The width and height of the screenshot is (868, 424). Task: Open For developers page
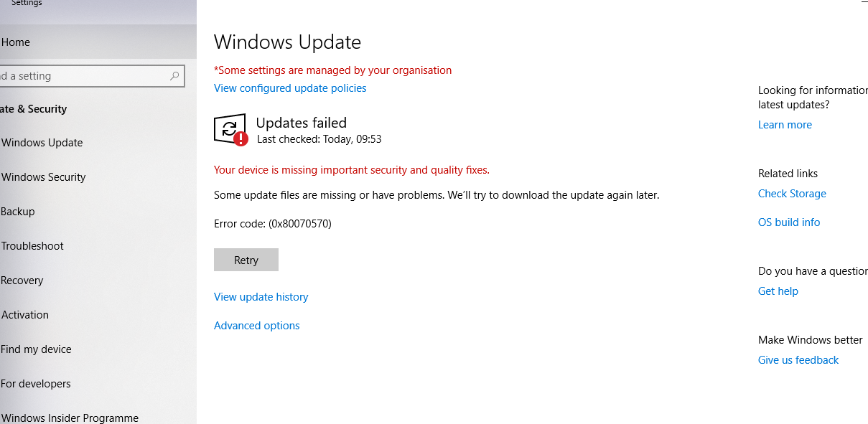click(x=98, y=384)
